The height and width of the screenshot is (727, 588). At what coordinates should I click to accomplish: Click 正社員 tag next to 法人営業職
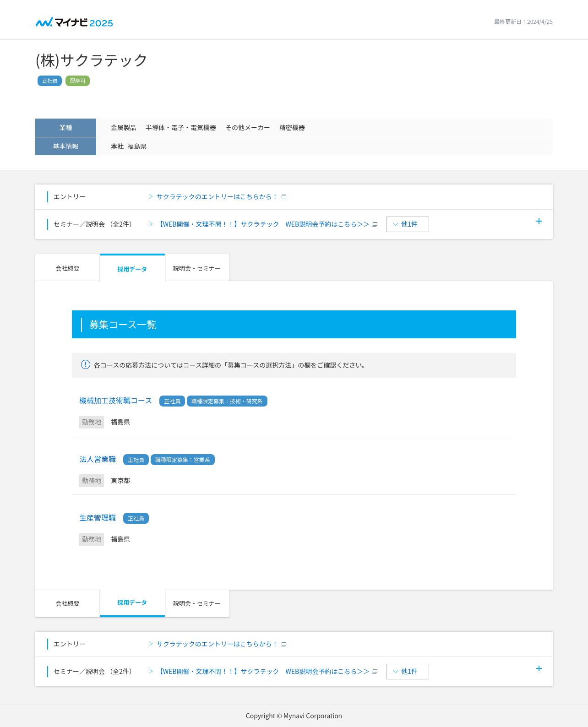136,460
